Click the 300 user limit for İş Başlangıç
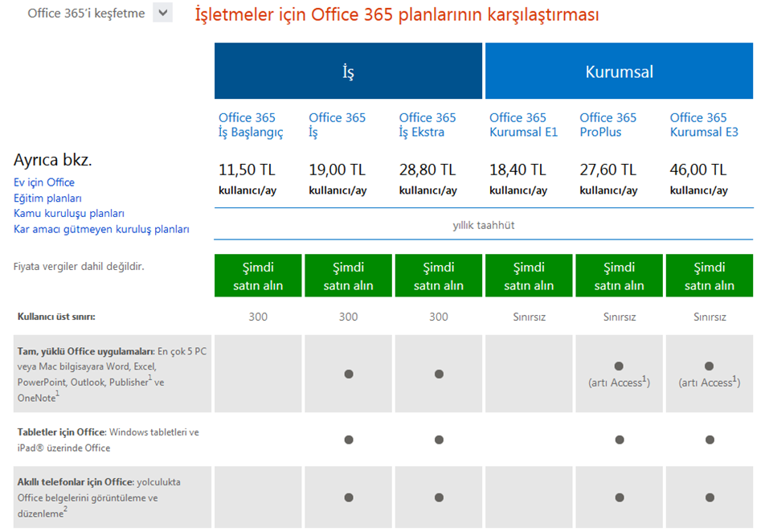Viewport: 765px width, 532px height. coord(258,317)
